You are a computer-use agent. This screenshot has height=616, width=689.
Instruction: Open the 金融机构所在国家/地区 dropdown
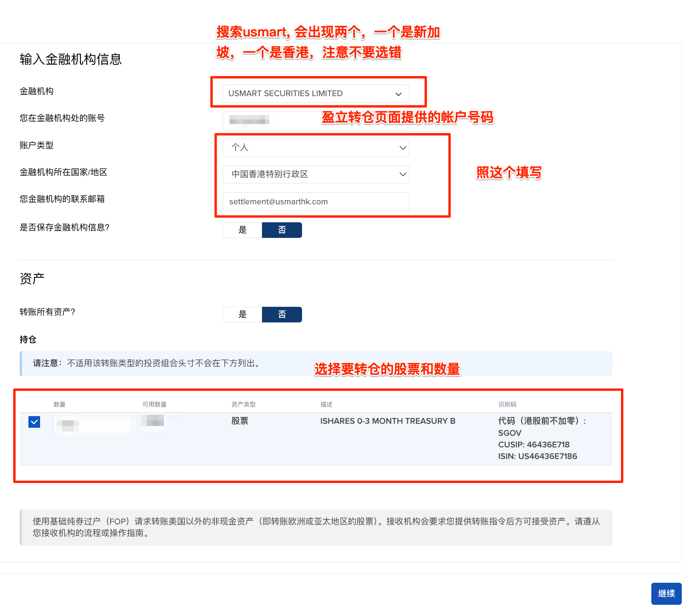coord(315,174)
